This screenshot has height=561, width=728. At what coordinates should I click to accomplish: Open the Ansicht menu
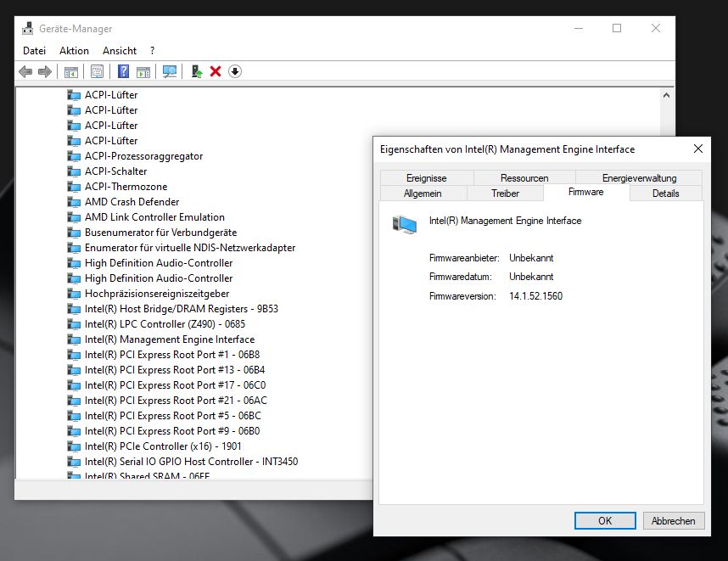(120, 51)
